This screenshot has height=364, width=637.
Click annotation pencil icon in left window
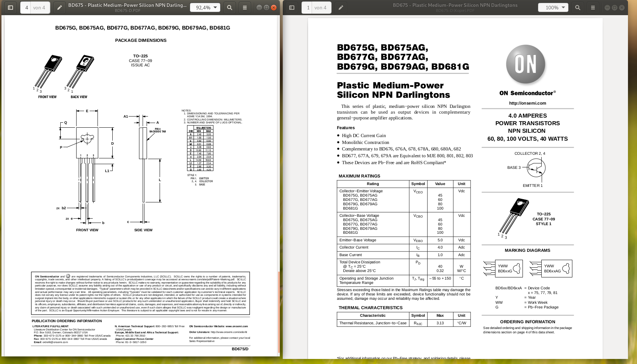[x=60, y=8]
